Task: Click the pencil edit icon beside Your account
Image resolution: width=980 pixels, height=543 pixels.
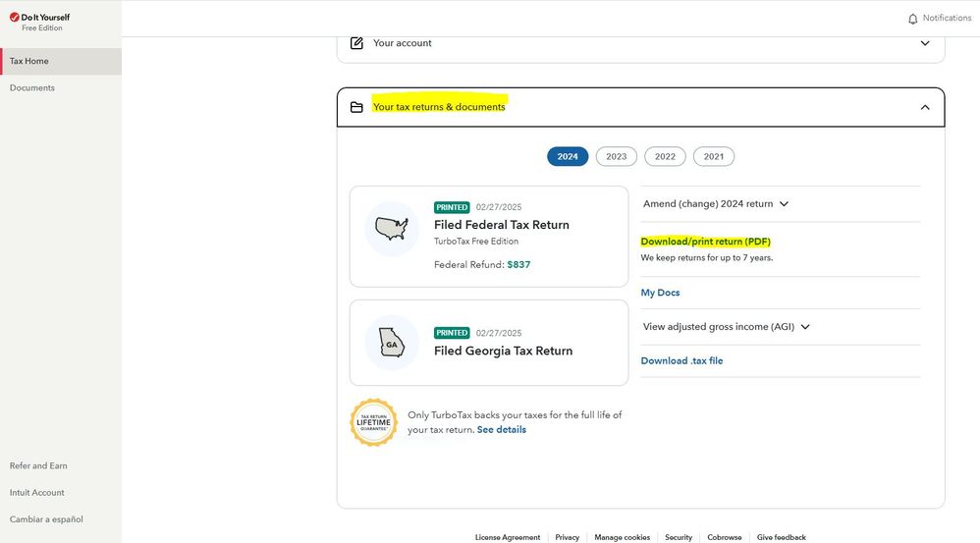Action: tap(356, 43)
